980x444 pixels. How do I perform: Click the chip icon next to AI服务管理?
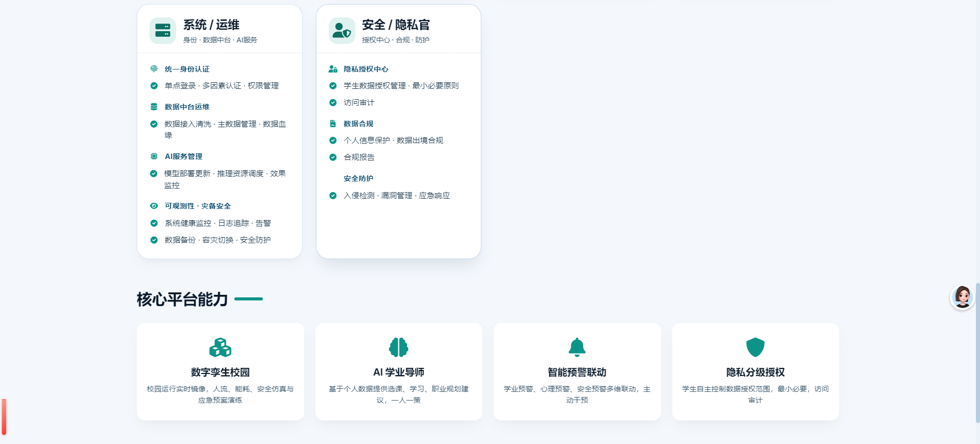pos(154,156)
